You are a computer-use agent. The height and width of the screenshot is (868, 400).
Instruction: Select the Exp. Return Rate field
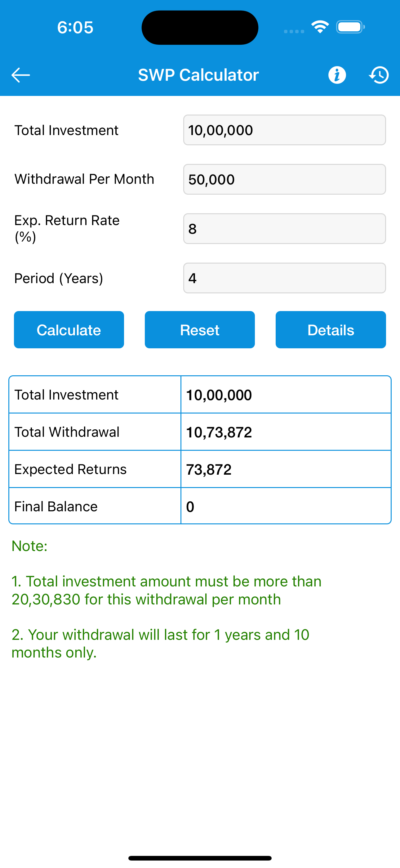point(285,228)
